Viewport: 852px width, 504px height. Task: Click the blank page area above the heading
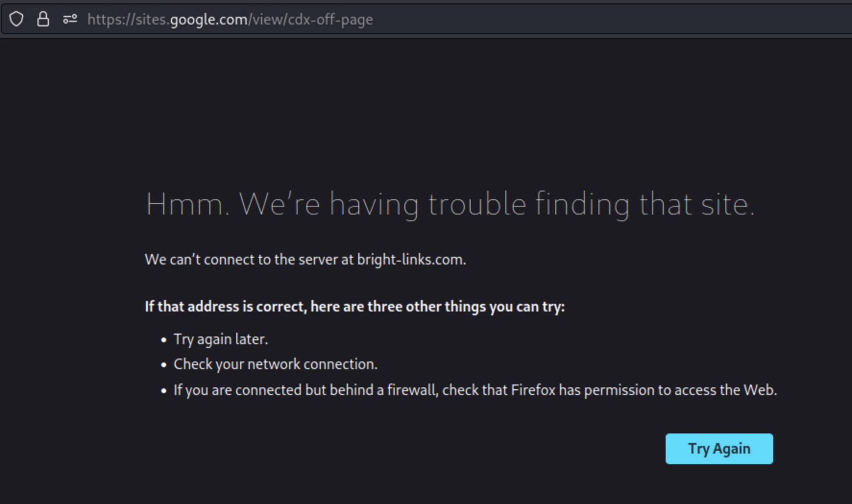click(x=426, y=110)
